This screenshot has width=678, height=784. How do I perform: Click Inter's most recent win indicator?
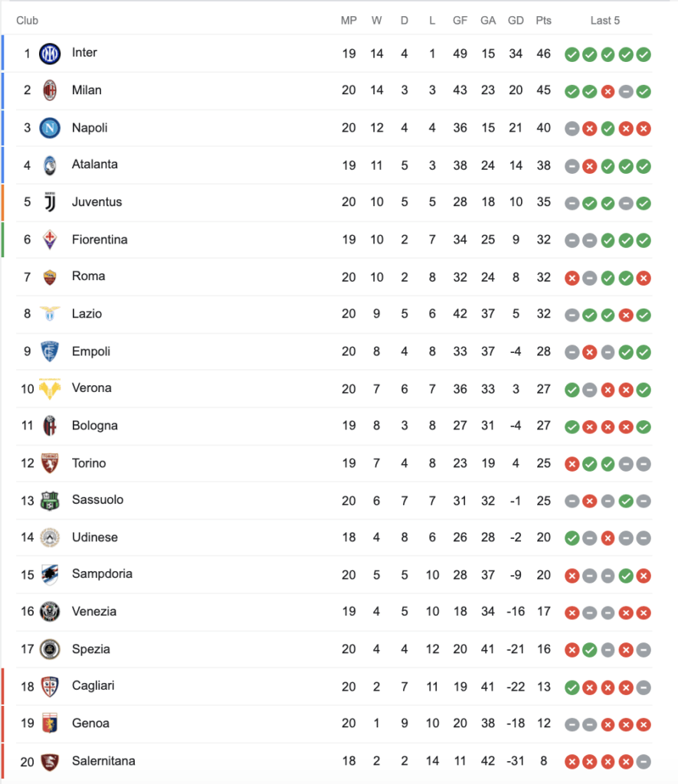coord(644,54)
